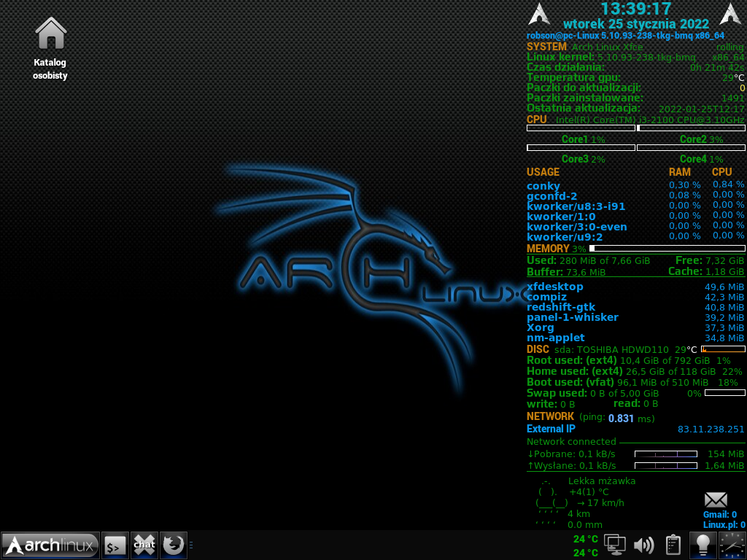Open the volume speaker icon
Viewport: 747px width, 560px height.
click(643, 545)
